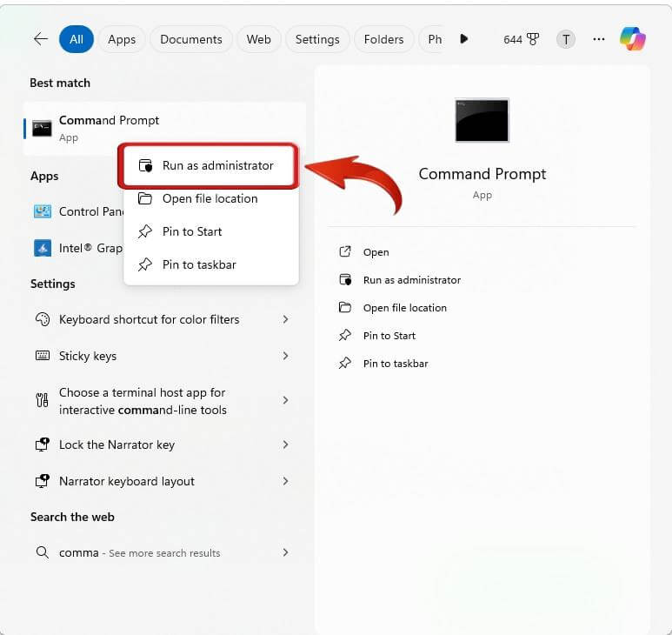Expand chevron for Lock the Narrator key
The image size is (672, 635).
[285, 444]
